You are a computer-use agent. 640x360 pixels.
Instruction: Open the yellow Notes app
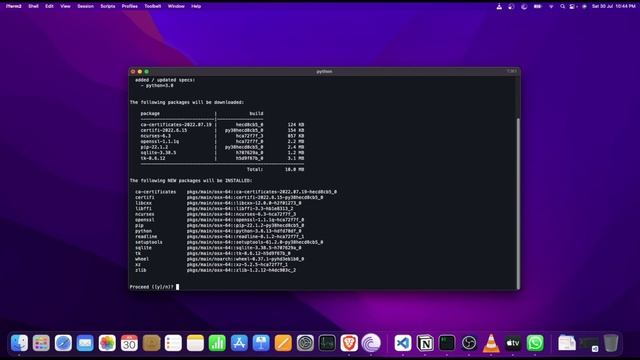(x=196, y=343)
